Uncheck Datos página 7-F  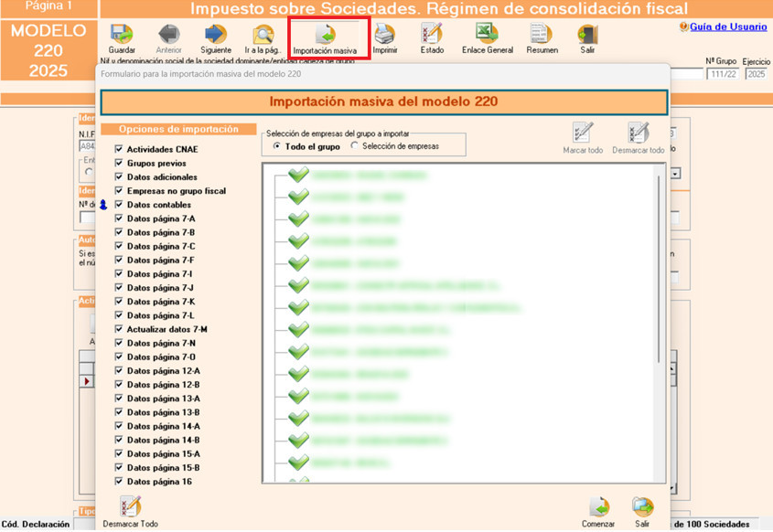tap(118, 260)
